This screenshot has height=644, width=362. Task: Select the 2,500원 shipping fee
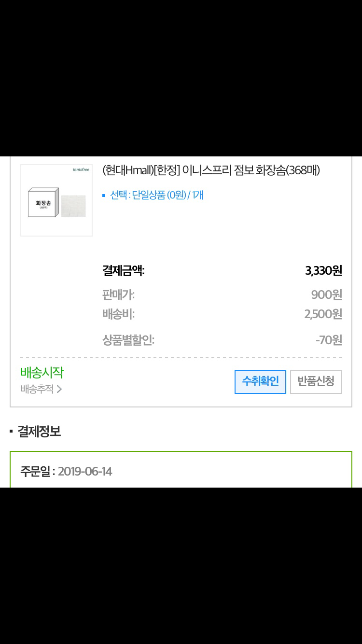[323, 314]
